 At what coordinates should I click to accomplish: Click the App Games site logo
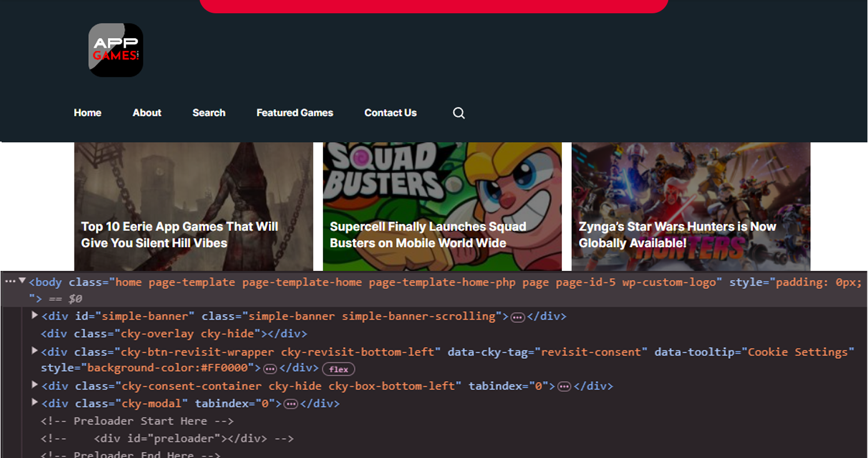(115, 49)
